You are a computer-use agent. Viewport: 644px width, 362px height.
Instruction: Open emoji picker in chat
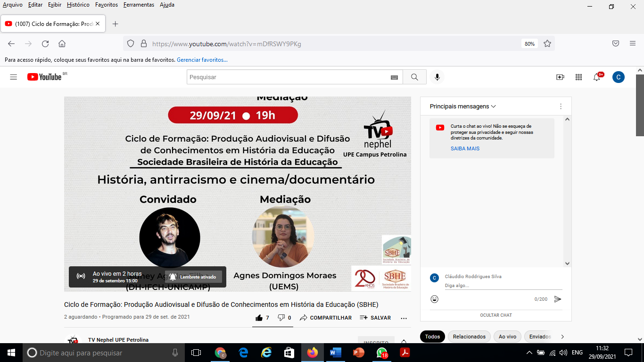(x=435, y=299)
